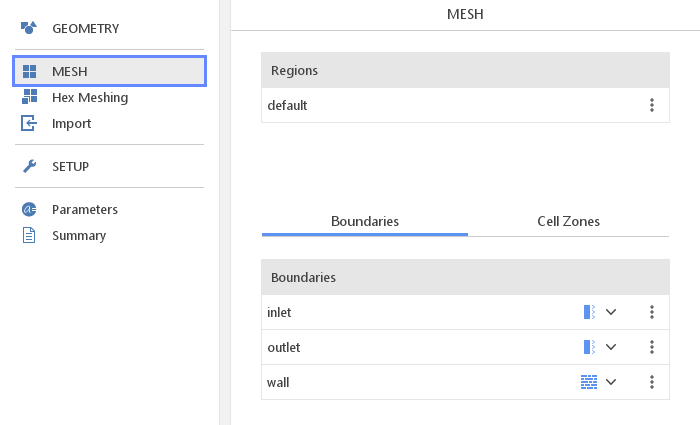
Task: Click the wall brick pattern icon
Action: tap(589, 382)
